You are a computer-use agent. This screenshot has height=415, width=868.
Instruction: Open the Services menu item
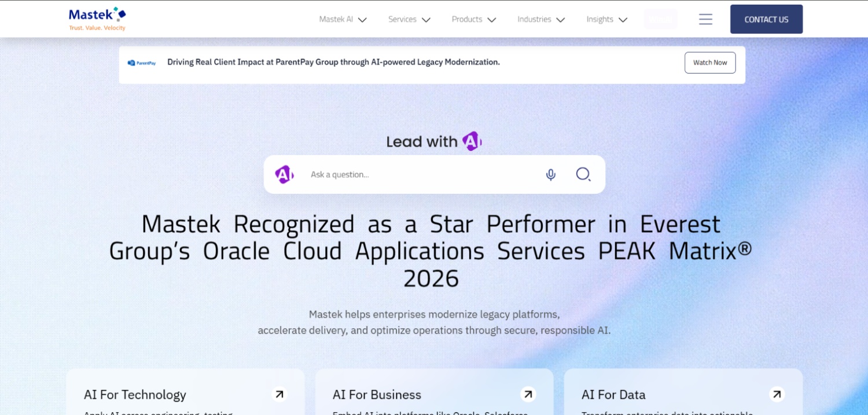click(402, 19)
